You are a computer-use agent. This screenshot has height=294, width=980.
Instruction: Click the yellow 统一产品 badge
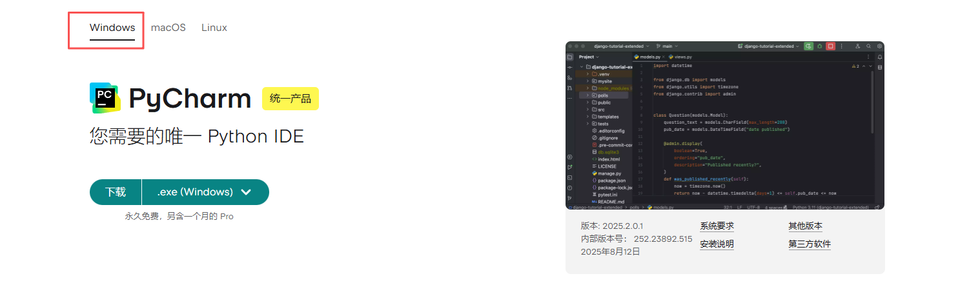pyautogui.click(x=291, y=99)
